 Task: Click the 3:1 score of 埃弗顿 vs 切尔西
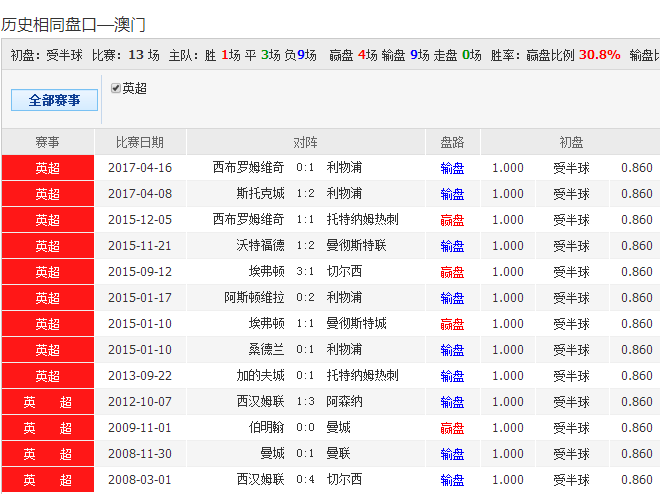(x=305, y=272)
